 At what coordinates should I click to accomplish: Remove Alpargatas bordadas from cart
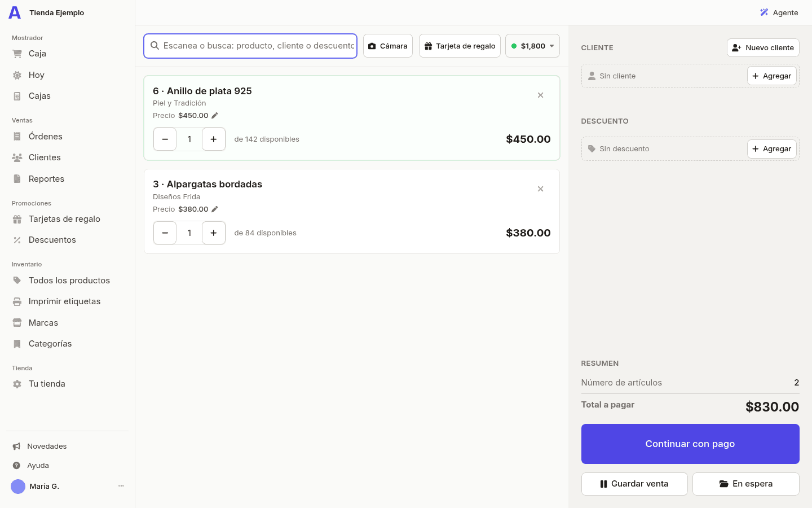click(540, 189)
